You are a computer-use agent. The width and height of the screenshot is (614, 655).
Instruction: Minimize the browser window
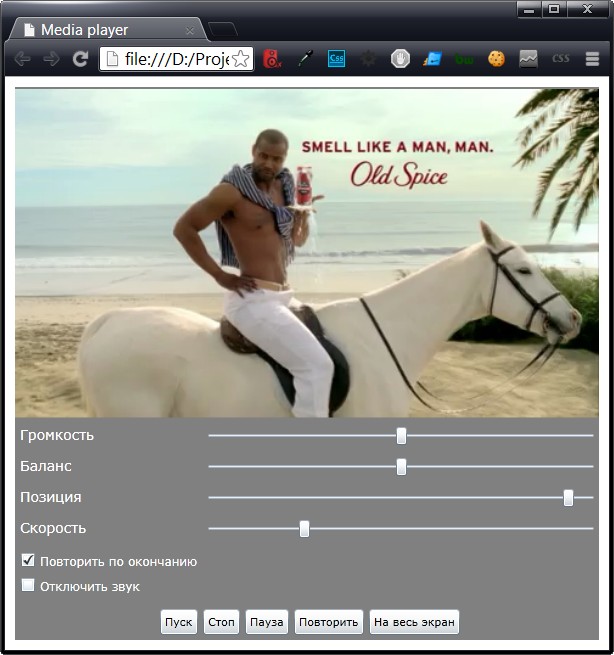click(x=529, y=9)
